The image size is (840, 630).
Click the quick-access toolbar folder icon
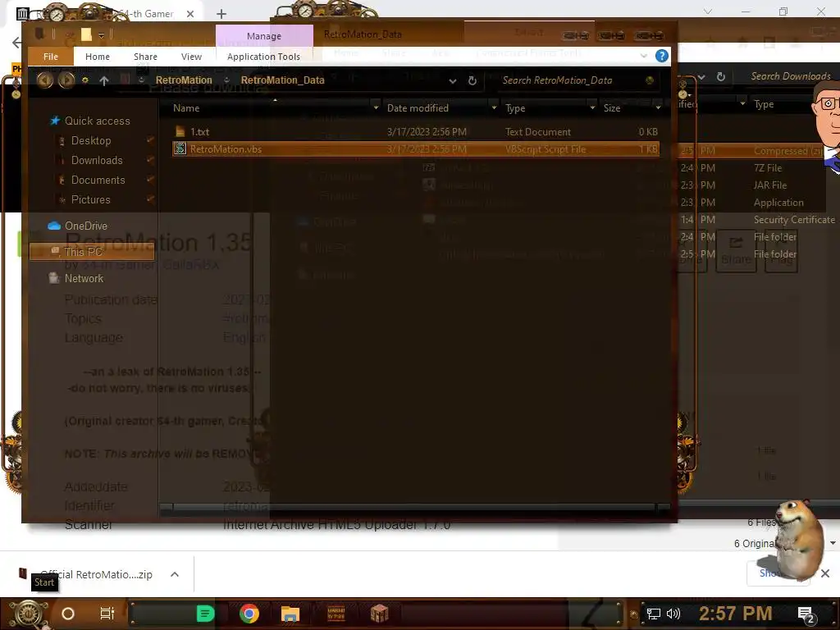click(x=86, y=34)
